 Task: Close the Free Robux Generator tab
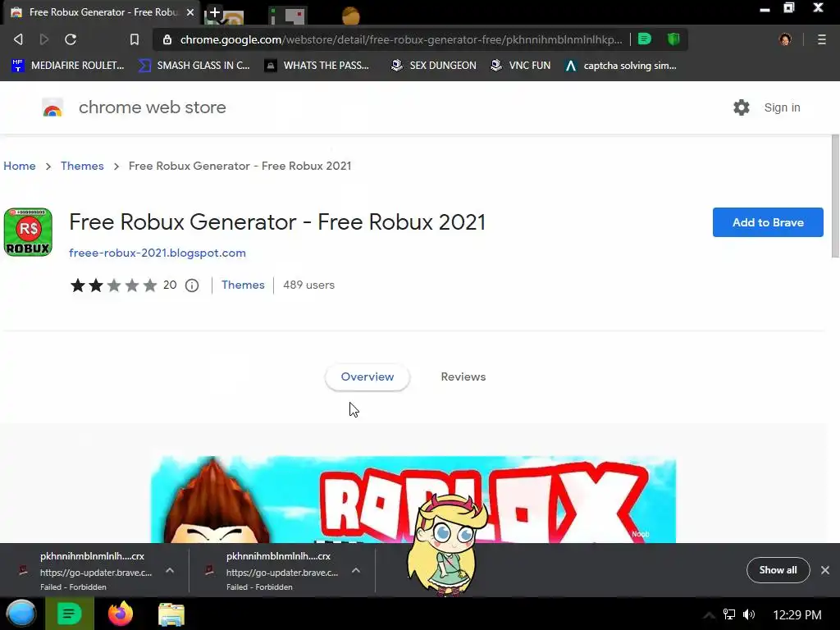point(190,11)
